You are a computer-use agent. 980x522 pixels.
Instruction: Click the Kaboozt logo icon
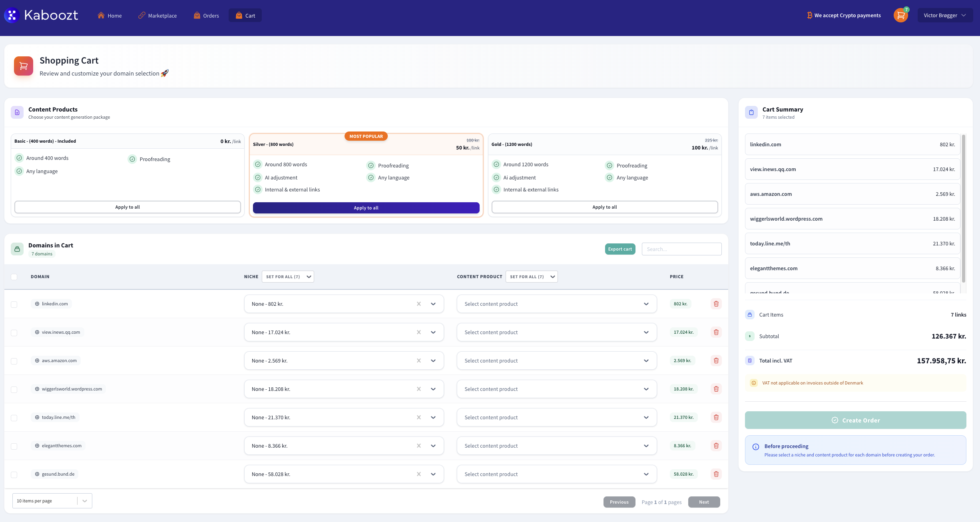pyautogui.click(x=12, y=15)
